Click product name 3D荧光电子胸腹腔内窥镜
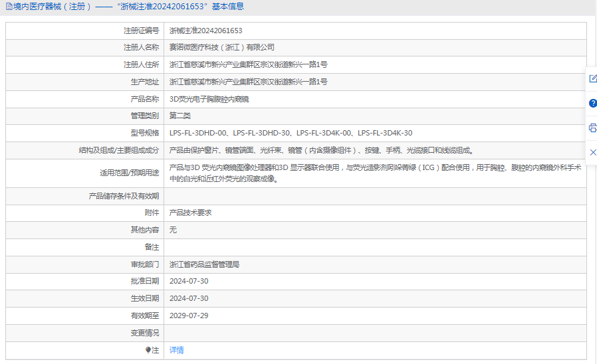The width and height of the screenshot is (597, 364). click(x=209, y=99)
